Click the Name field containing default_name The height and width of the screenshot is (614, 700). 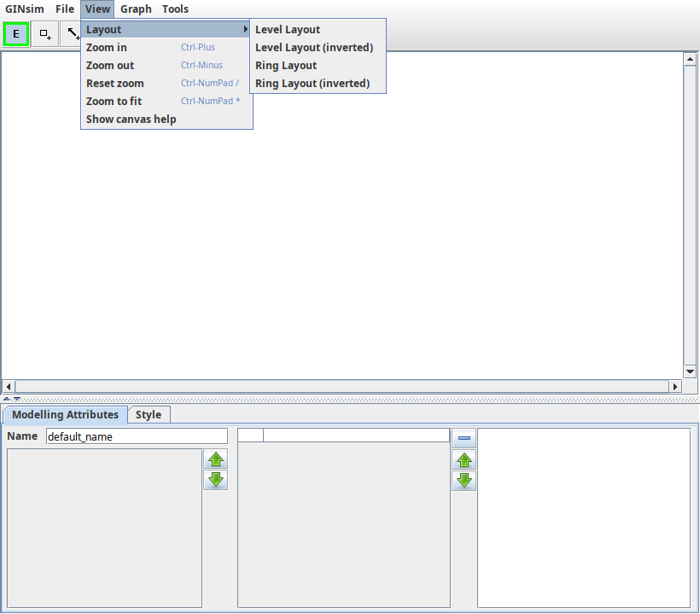click(x=137, y=436)
